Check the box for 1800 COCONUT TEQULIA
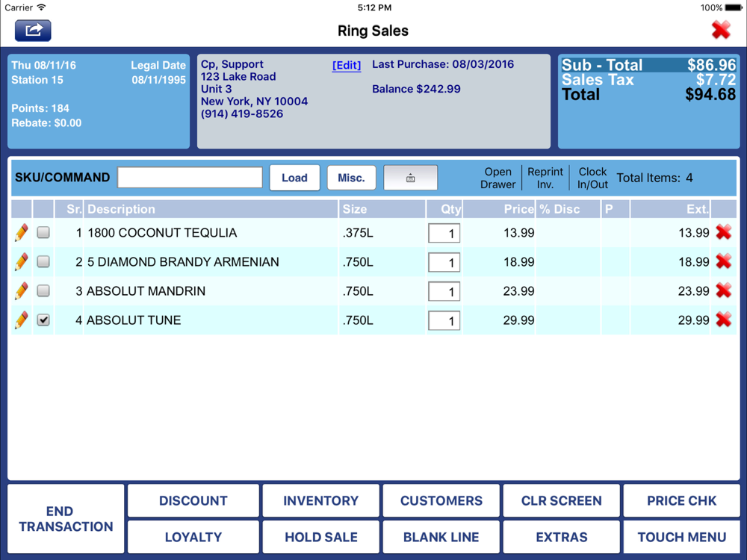The width and height of the screenshot is (747, 560). pos(43,232)
